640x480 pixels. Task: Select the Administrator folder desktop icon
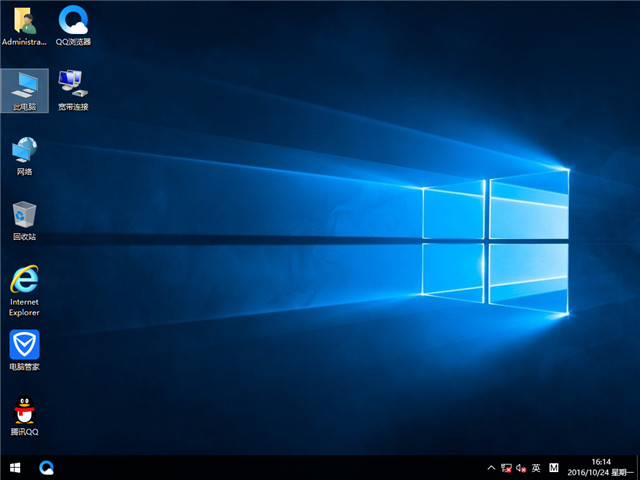25,26
